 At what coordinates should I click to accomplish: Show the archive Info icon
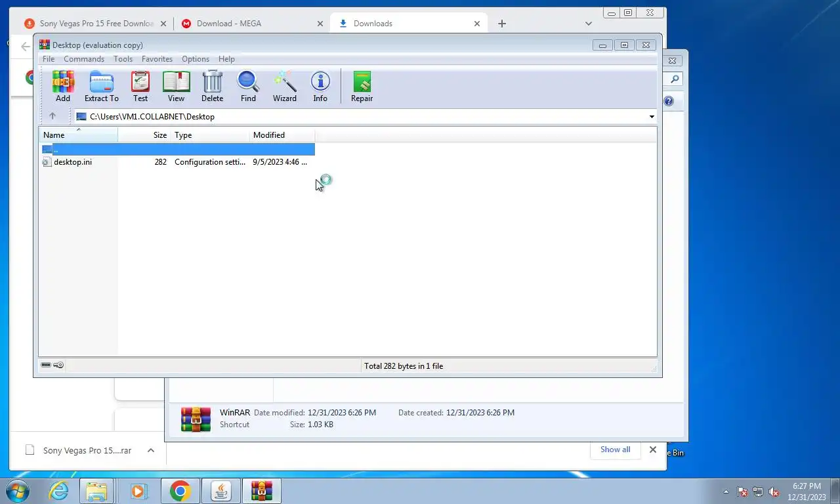(320, 87)
